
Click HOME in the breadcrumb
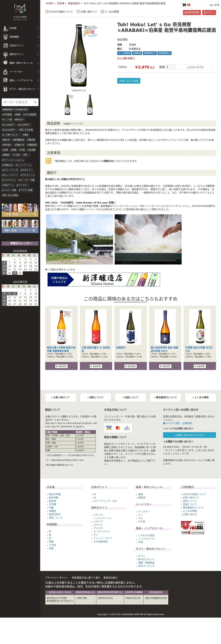[49, 4]
